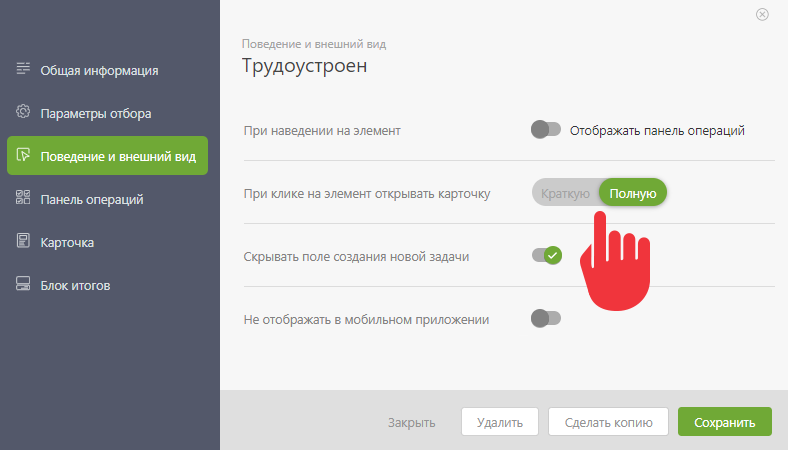This screenshot has height=450, width=788.
Task: Click the Поведение и внешний вид cursor icon
Action: pos(23,155)
